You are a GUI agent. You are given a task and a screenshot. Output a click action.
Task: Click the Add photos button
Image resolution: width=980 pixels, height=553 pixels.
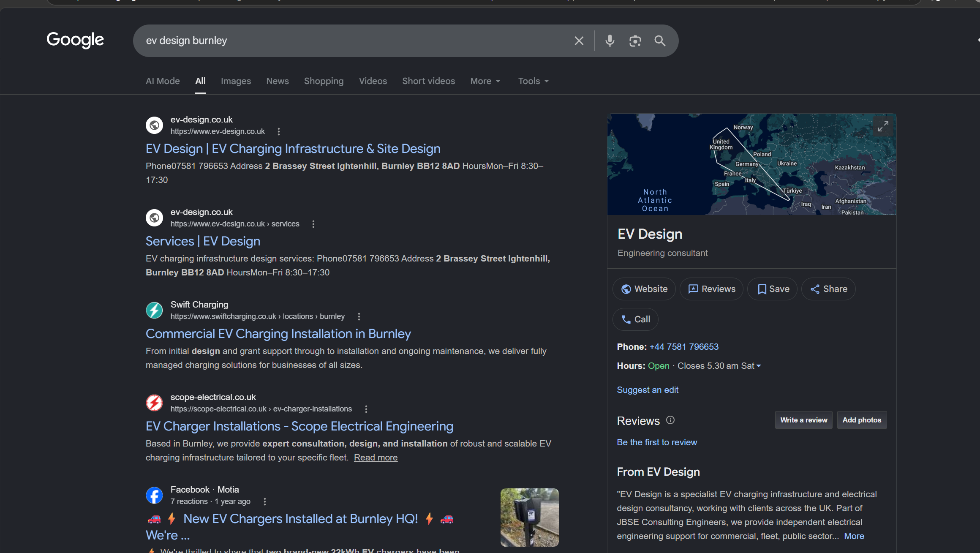(x=862, y=420)
